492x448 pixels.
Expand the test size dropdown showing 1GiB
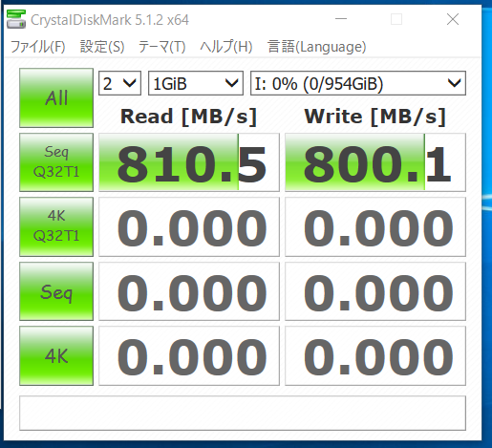196,83
